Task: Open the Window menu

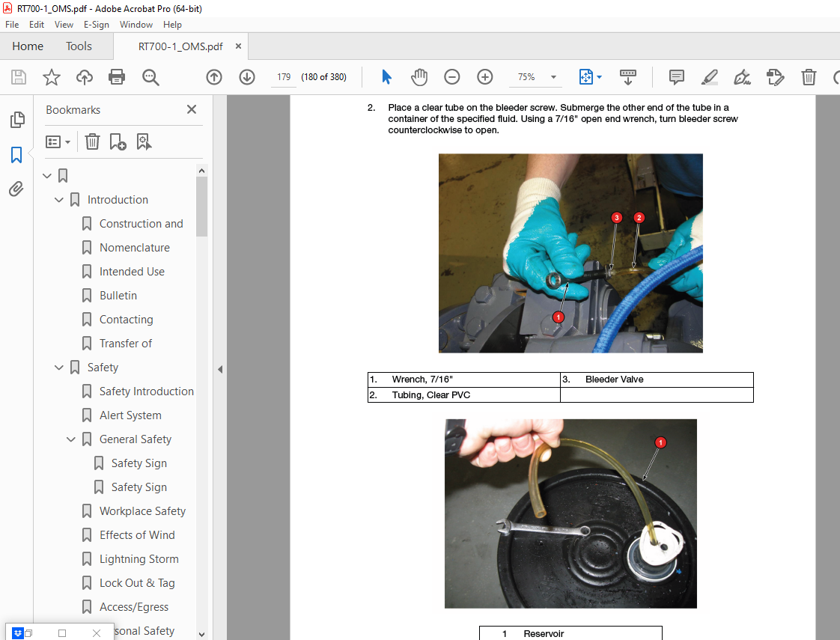Action: click(x=136, y=25)
